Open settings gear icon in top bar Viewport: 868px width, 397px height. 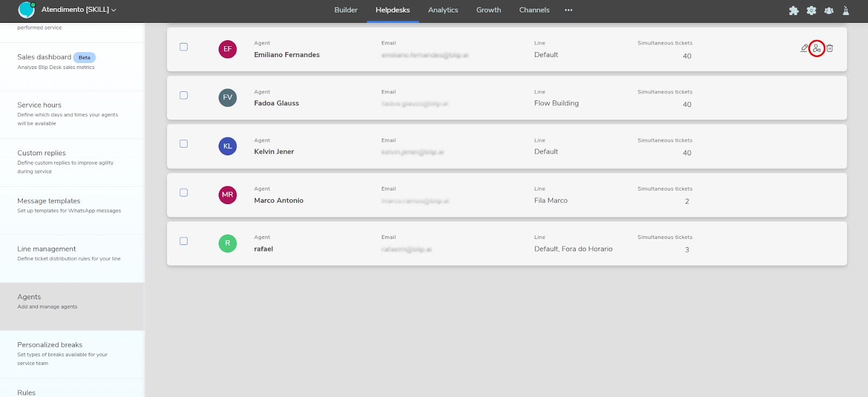(x=811, y=10)
